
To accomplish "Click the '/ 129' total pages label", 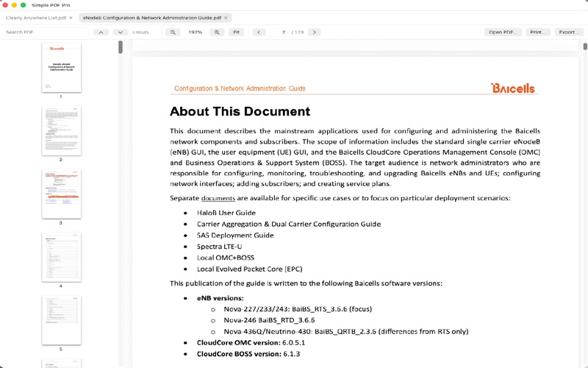I will pyautogui.click(x=298, y=32).
